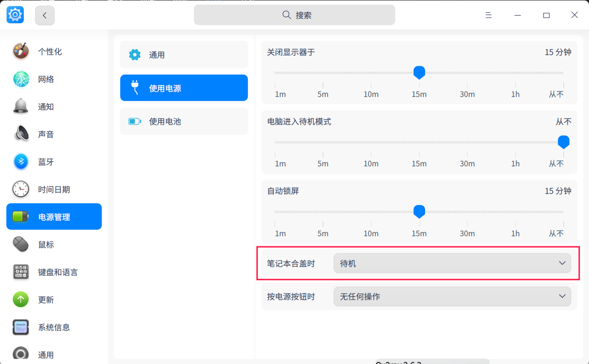
Task: Click the 从不 tick label under 自动锁屏
Action: [x=556, y=233]
